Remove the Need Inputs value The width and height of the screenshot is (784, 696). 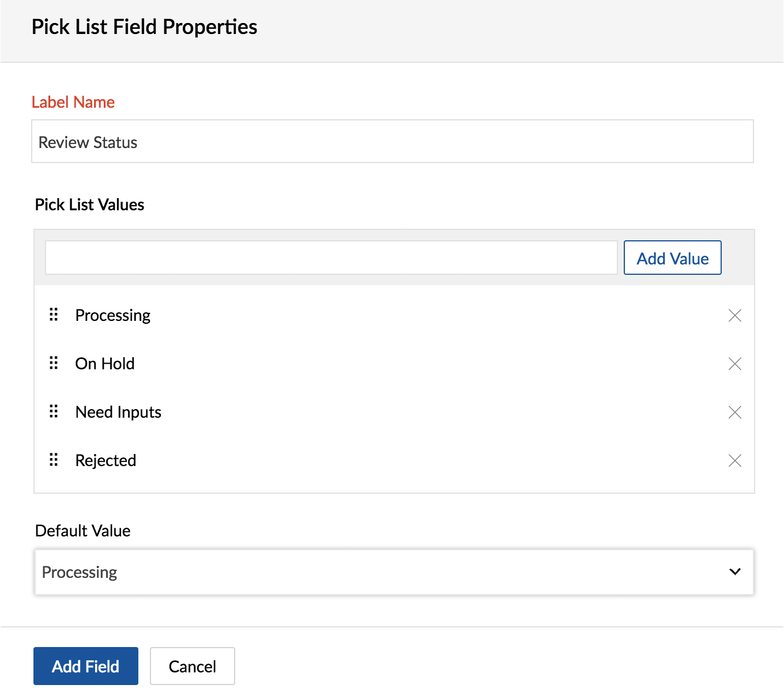coord(734,412)
